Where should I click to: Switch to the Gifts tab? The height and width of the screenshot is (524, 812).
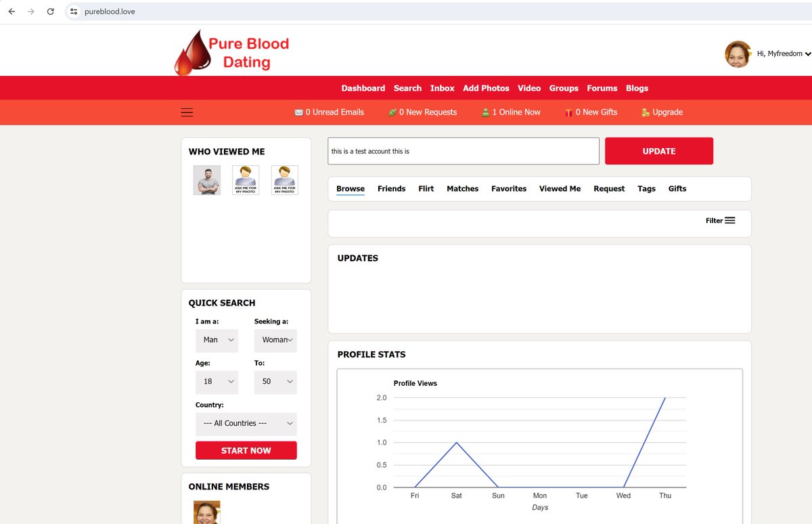click(x=677, y=189)
